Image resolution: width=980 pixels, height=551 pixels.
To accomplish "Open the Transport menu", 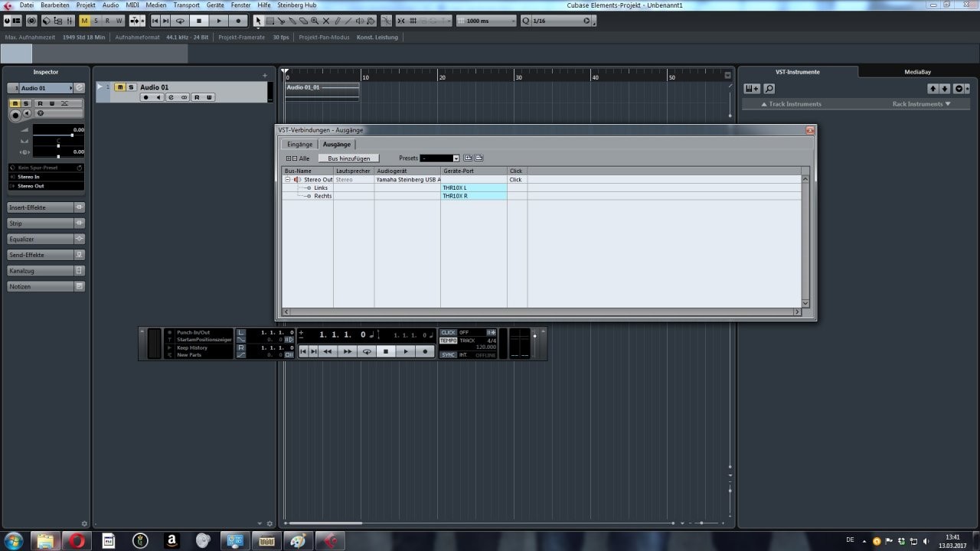I will [186, 5].
